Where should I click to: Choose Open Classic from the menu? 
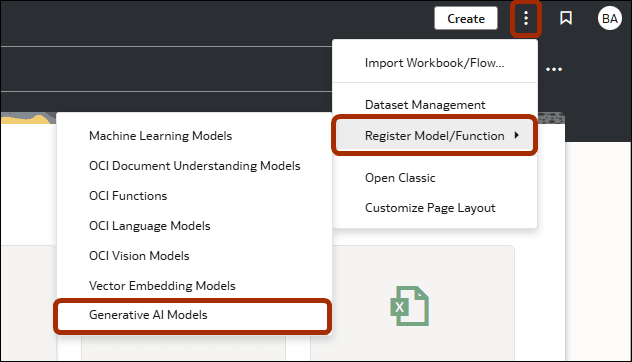click(434, 178)
